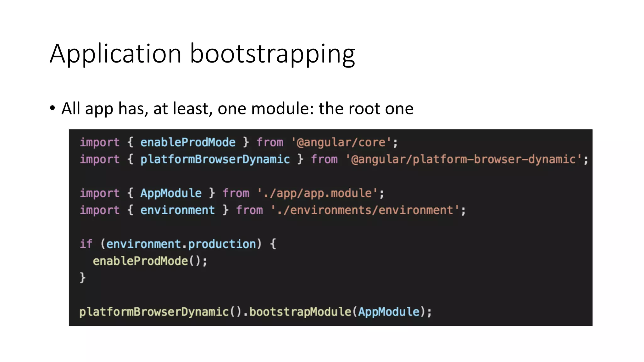Click the '@angular/core' string literal
The height and width of the screenshot is (362, 644).
[341, 142]
